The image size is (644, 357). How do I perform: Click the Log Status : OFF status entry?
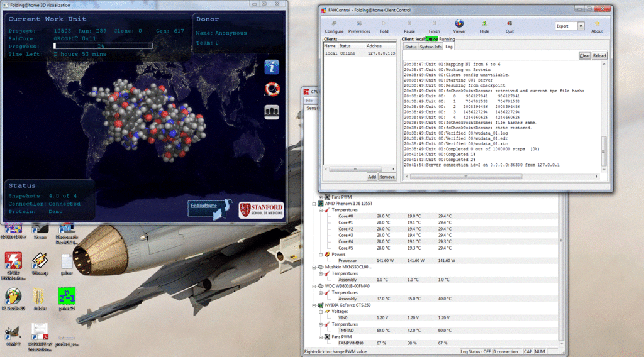tap(475, 352)
